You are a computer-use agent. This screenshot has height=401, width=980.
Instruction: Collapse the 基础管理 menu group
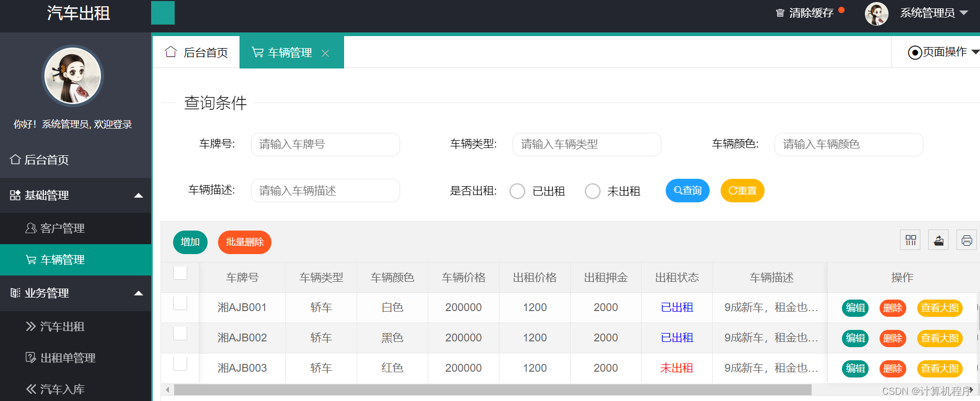pyautogui.click(x=75, y=195)
